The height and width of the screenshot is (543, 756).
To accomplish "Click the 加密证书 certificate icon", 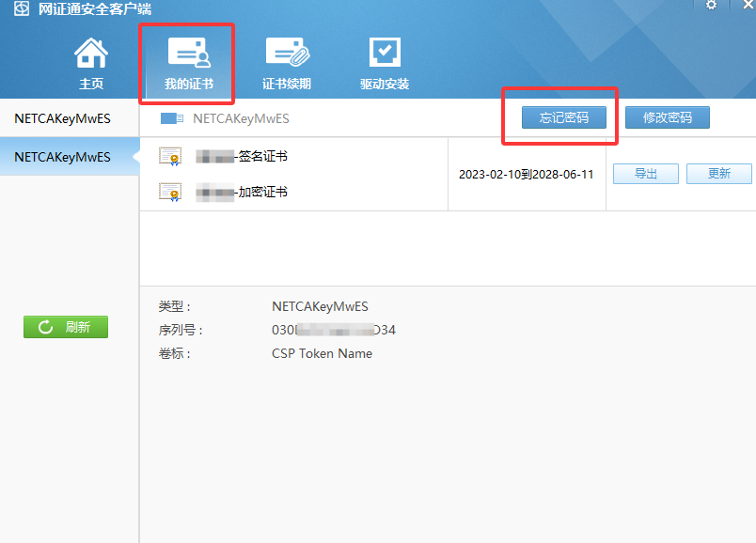I will coord(170,192).
